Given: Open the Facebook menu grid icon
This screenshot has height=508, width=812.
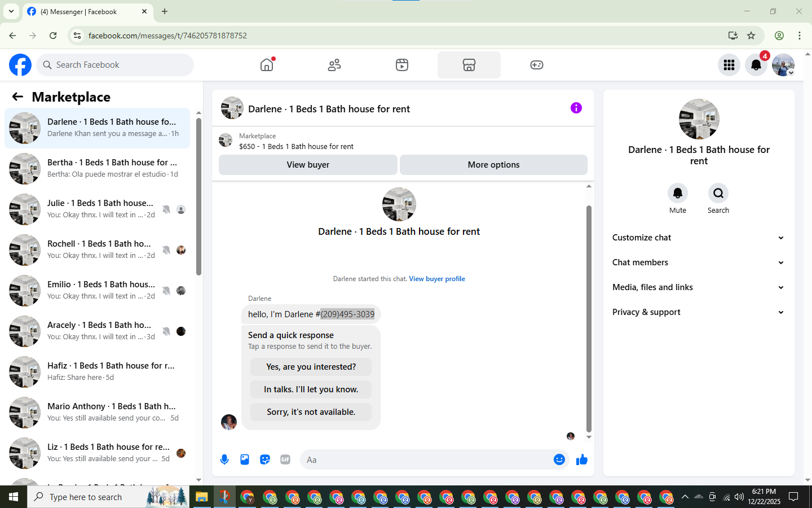Looking at the screenshot, I should point(729,65).
